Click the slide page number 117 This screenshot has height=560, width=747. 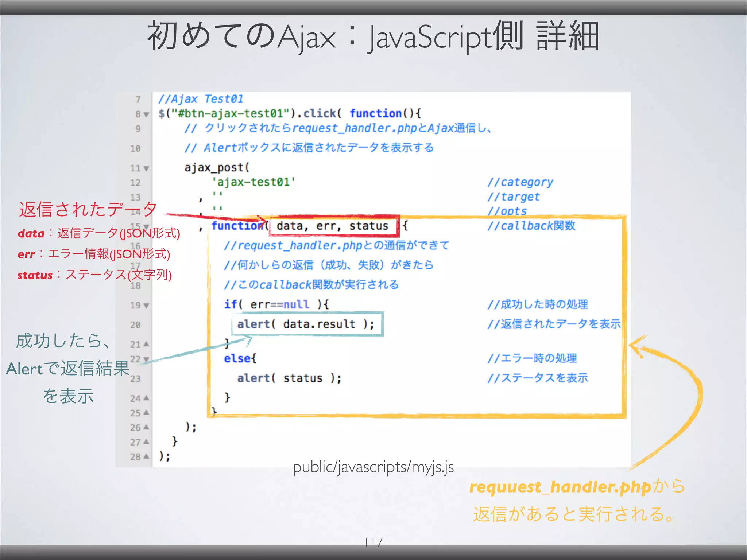click(x=373, y=542)
